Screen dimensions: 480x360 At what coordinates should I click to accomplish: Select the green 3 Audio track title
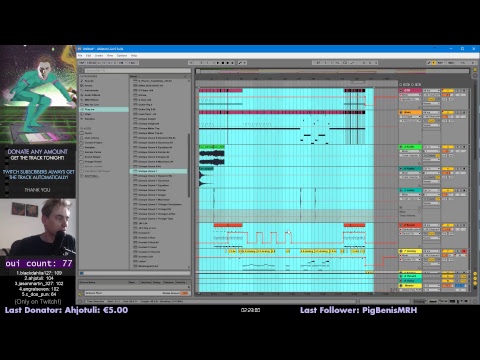(x=413, y=147)
